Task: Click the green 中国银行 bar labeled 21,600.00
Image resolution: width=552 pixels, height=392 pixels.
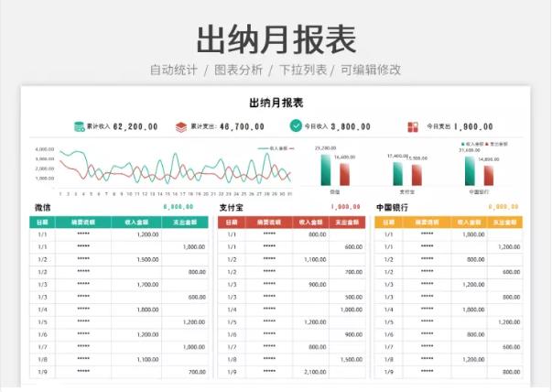Action: 470,171
